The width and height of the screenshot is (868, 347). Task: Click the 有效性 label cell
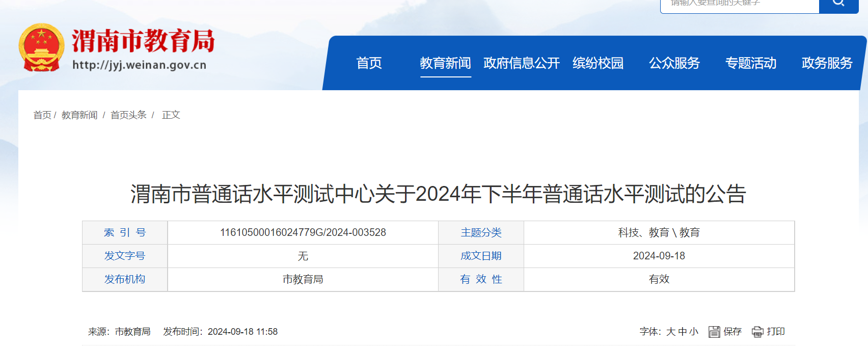click(481, 280)
